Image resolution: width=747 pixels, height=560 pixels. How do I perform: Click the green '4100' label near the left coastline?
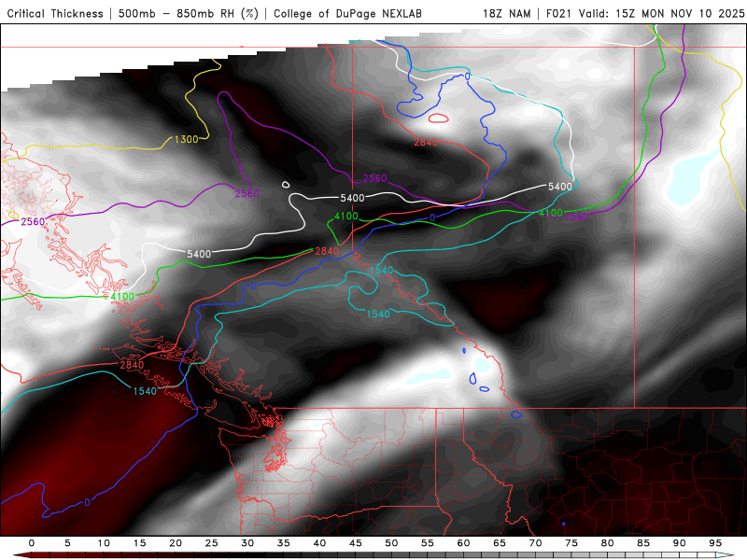122,297
